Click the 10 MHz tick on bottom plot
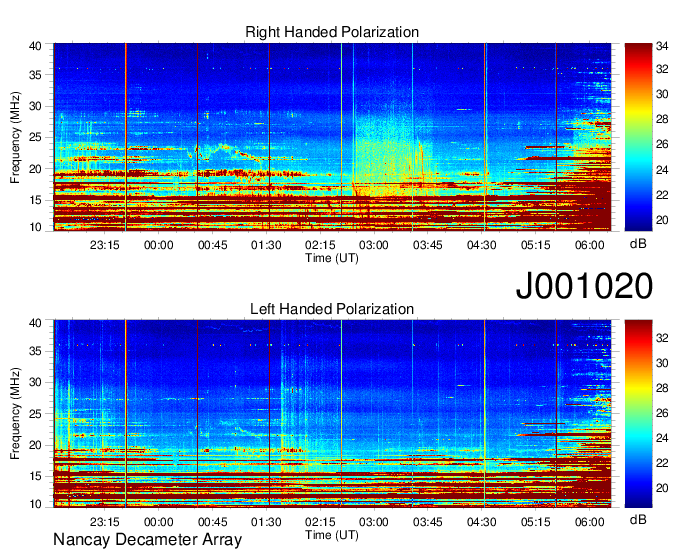Viewport: 680px width, 552px height. click(35, 504)
